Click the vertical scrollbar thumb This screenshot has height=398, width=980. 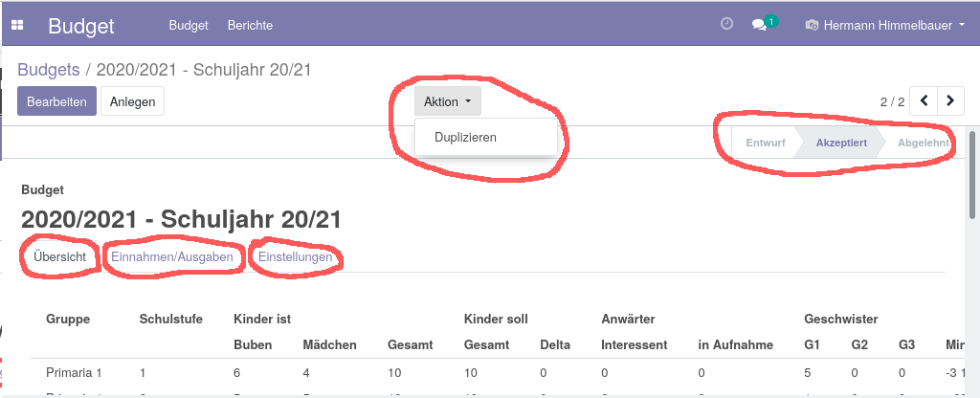point(972,175)
